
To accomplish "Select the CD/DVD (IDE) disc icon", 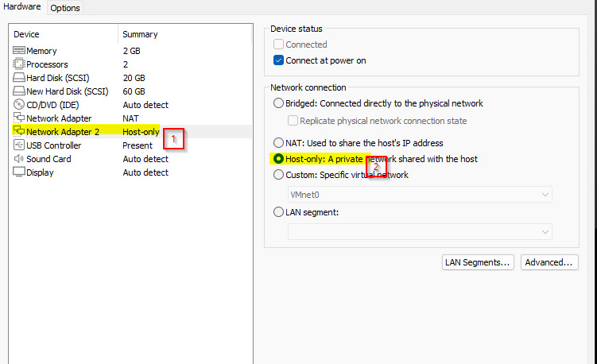I will tap(18, 104).
